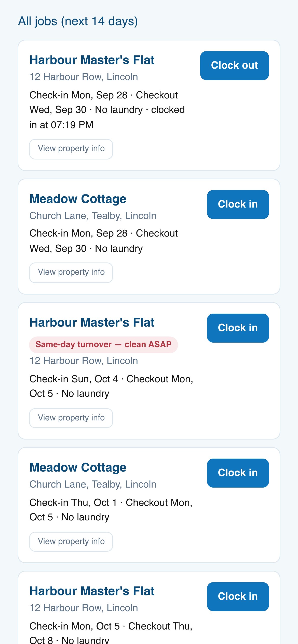Click the 'All jobs (next 14 days)' heading
The width and height of the screenshot is (298, 644).
click(78, 21)
